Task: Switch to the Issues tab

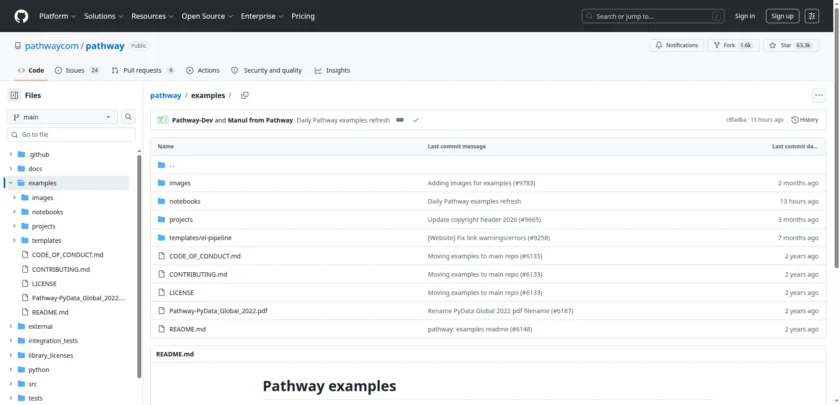Action: (78, 70)
